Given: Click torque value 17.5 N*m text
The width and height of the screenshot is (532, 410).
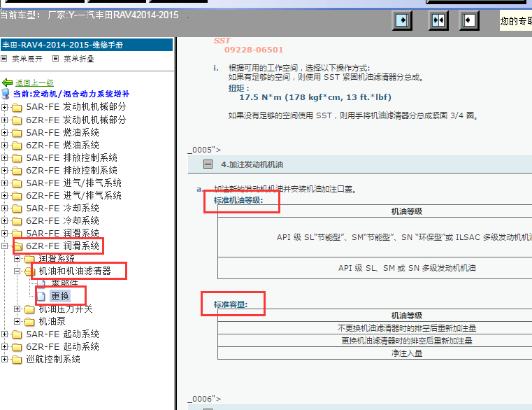Looking at the screenshot, I should [315, 97].
